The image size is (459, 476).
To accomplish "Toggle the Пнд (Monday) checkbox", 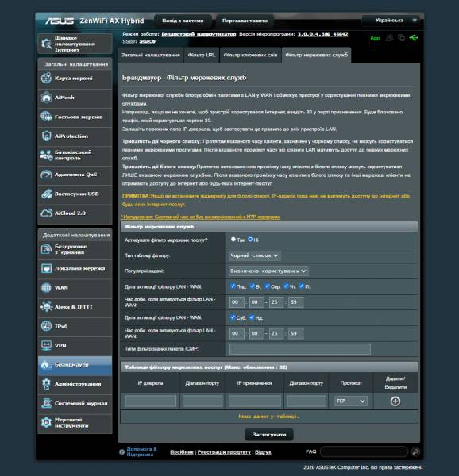I will click(x=233, y=286).
